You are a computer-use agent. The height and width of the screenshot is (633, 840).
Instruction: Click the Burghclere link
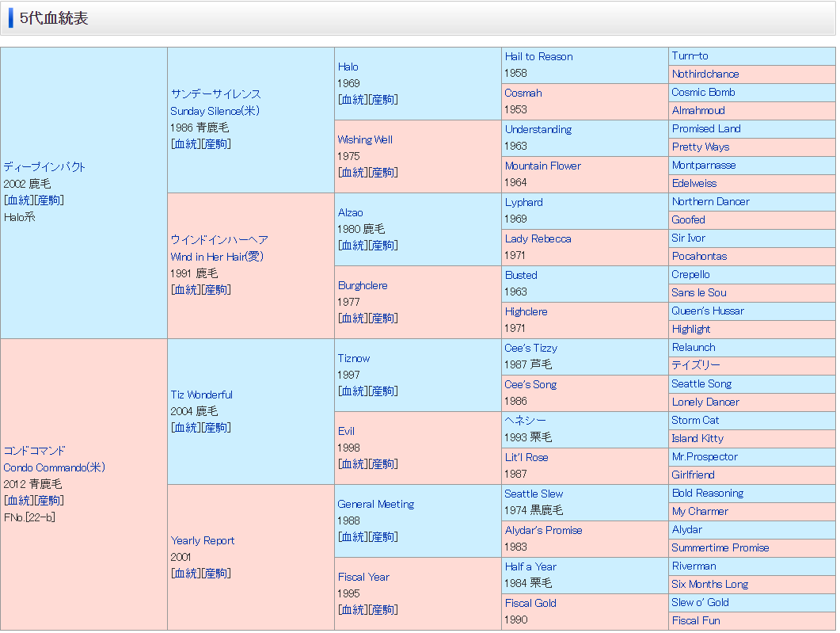click(363, 286)
